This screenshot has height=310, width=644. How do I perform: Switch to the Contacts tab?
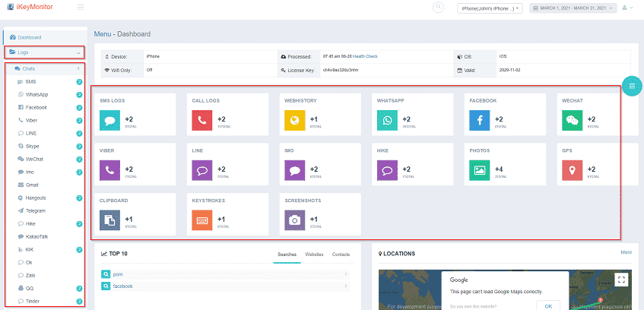[x=341, y=255]
